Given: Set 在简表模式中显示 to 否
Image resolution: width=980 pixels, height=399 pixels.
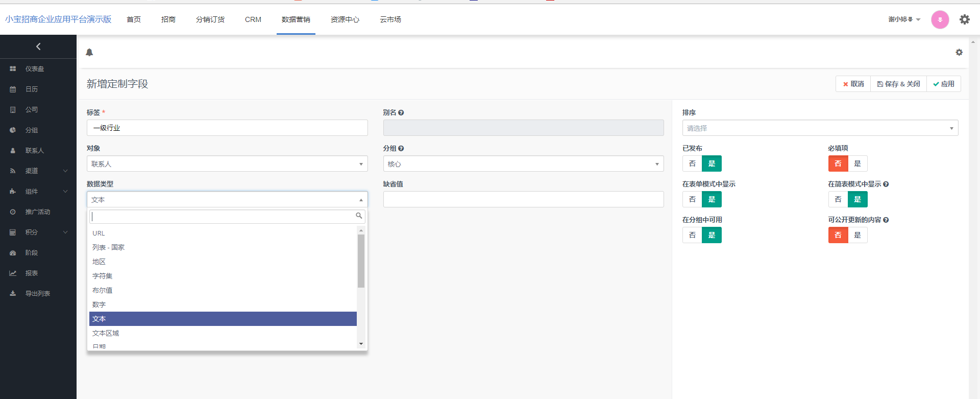Looking at the screenshot, I should [x=838, y=199].
